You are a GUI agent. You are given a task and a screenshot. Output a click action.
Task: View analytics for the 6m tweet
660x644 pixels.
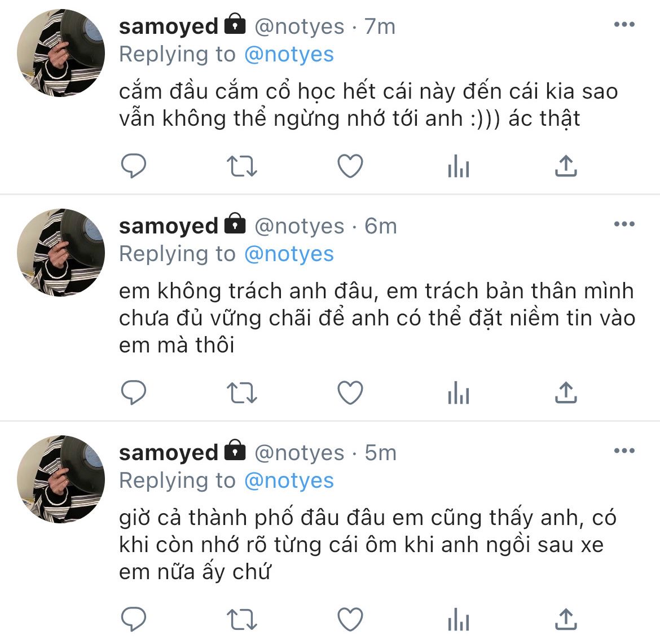pos(459,392)
